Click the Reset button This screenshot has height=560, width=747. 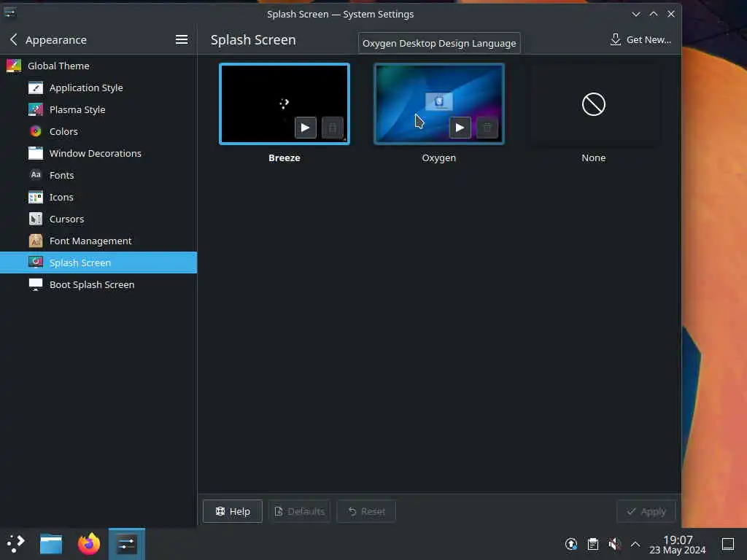tap(366, 511)
